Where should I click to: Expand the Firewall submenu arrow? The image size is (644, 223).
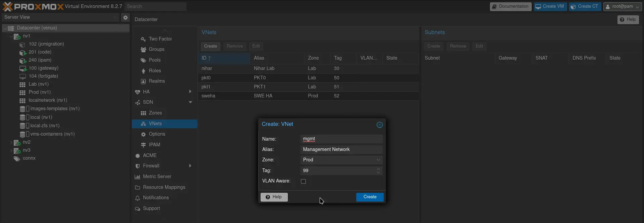190,166
